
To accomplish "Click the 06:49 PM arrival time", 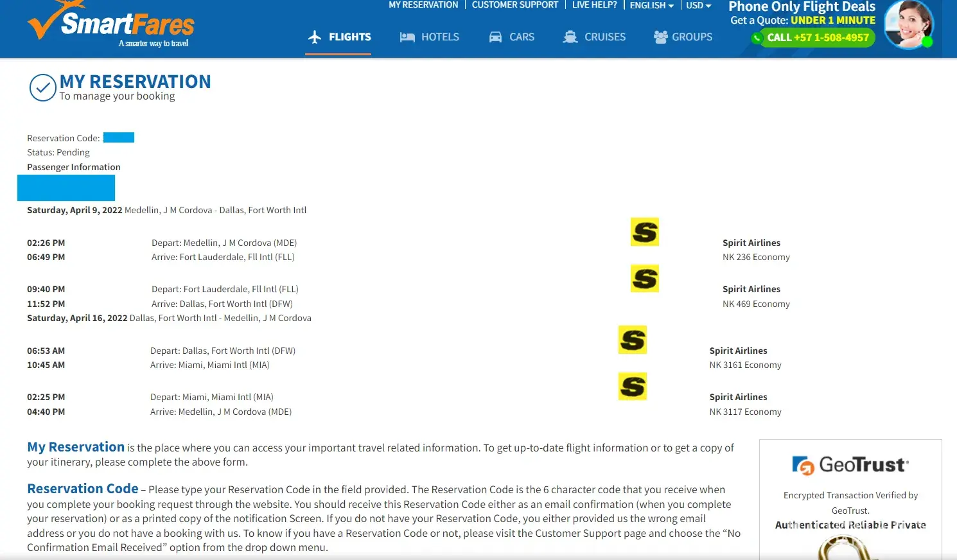I will pos(46,257).
